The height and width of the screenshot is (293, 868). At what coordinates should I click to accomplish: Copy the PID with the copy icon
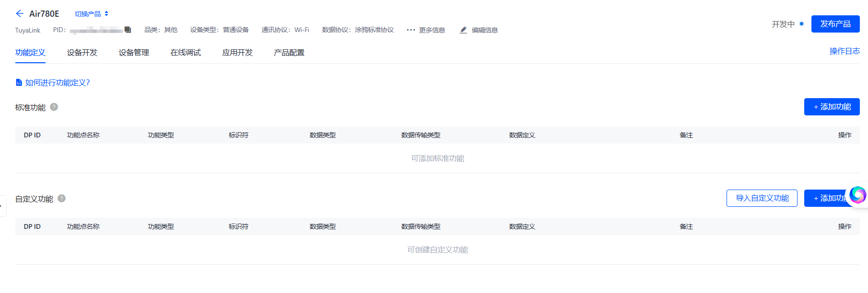point(128,30)
